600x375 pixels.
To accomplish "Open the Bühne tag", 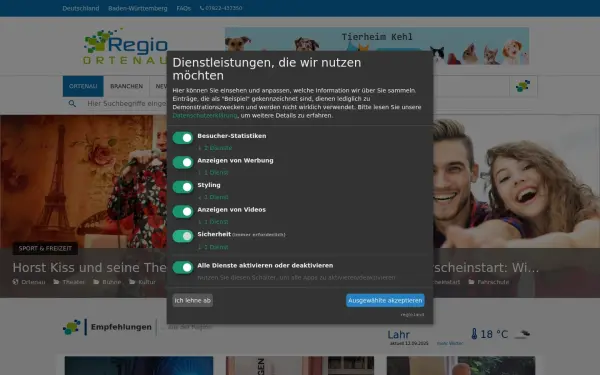I will [x=108, y=282].
